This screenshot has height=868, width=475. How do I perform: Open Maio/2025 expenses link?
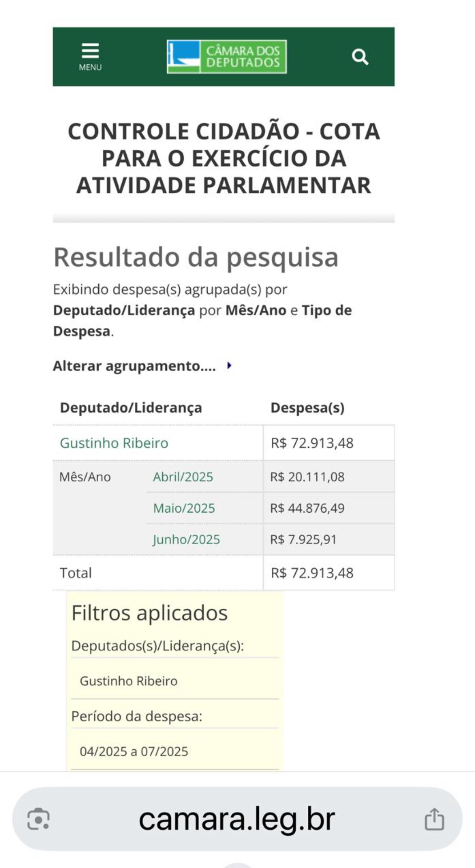(184, 508)
